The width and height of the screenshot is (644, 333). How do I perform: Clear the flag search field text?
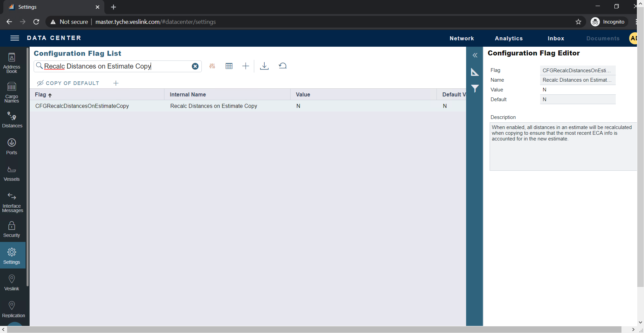tap(195, 66)
